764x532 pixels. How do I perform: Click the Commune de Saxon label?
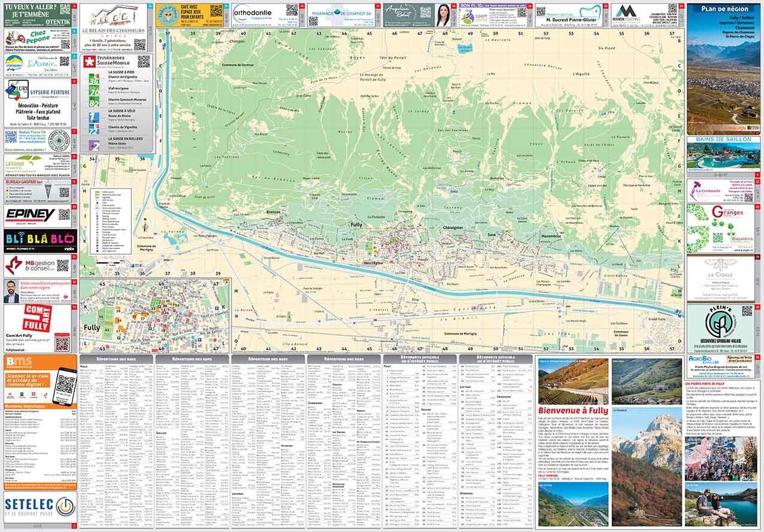coord(621,333)
